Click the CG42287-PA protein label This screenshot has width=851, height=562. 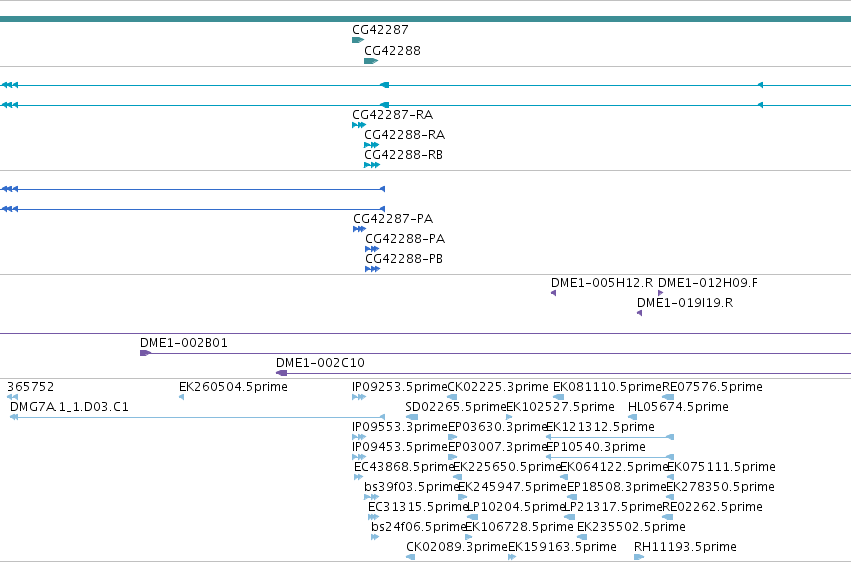pos(393,219)
